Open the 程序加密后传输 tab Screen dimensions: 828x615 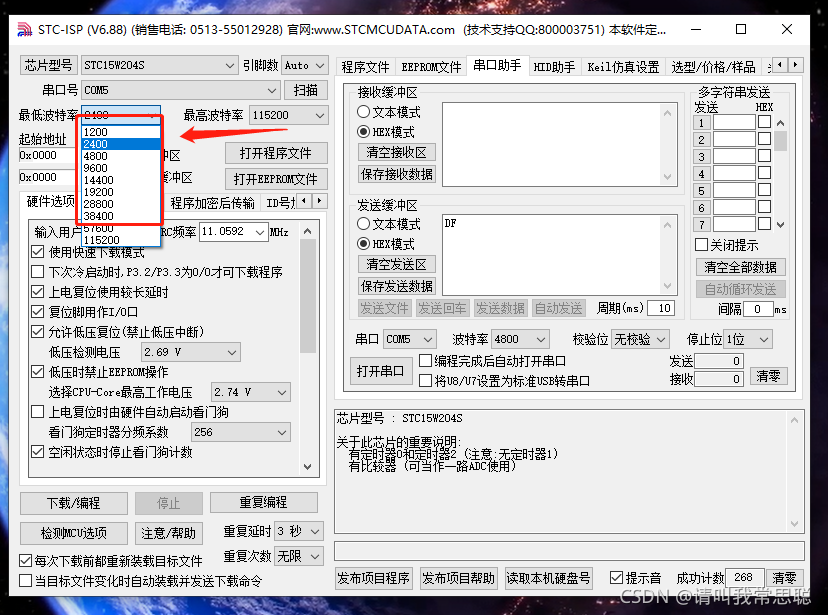[x=212, y=203]
